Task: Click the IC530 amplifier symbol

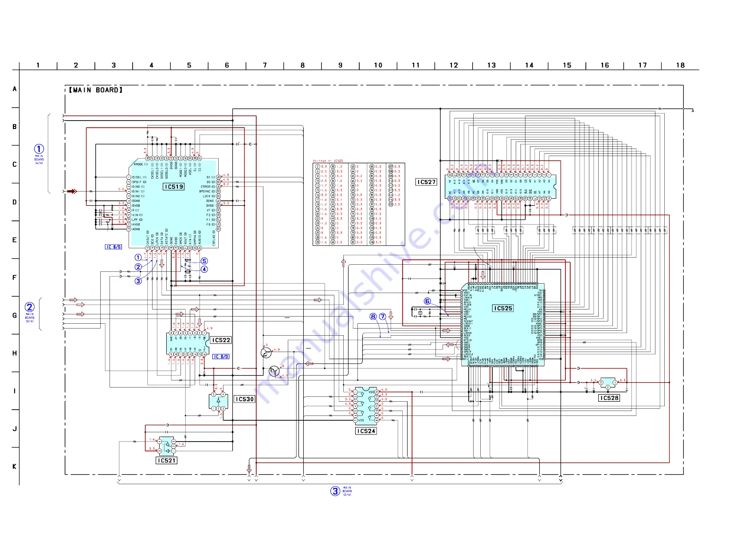Action: pos(218,401)
